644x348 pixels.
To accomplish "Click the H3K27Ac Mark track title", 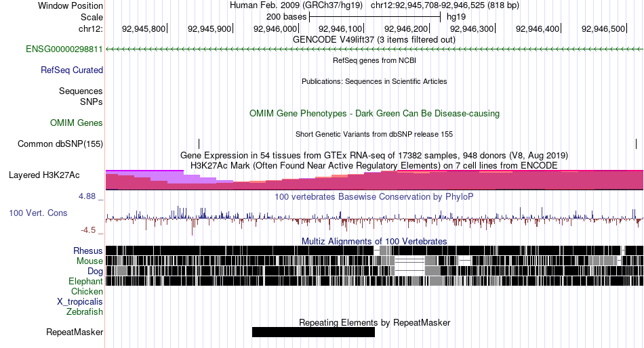I will [x=374, y=165].
